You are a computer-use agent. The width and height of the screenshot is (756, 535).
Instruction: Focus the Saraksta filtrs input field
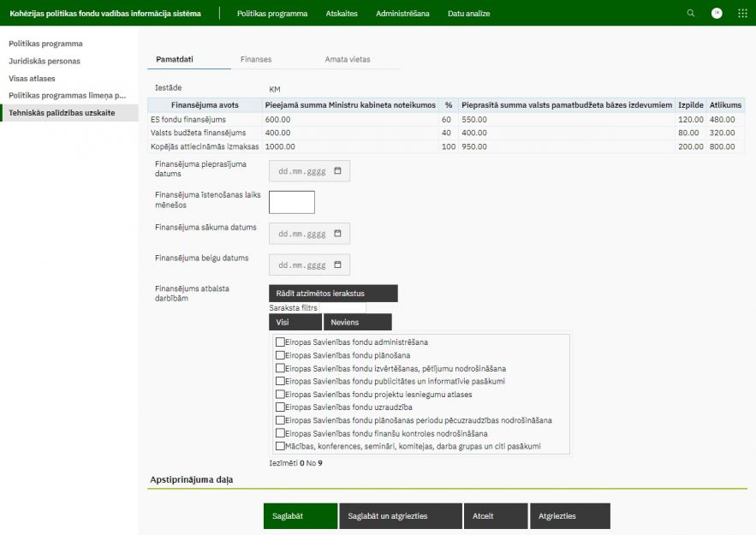[x=342, y=307]
